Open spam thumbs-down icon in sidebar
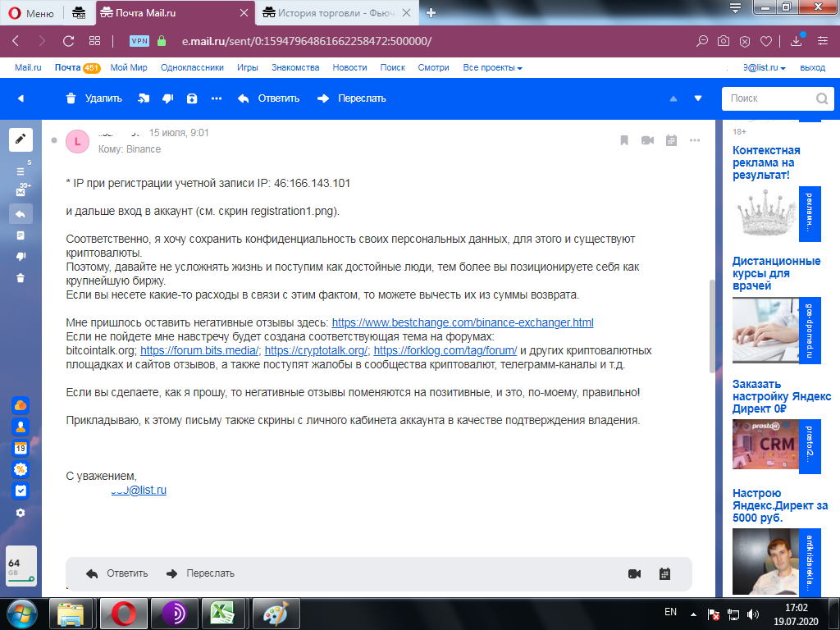840x630 pixels. point(21,257)
